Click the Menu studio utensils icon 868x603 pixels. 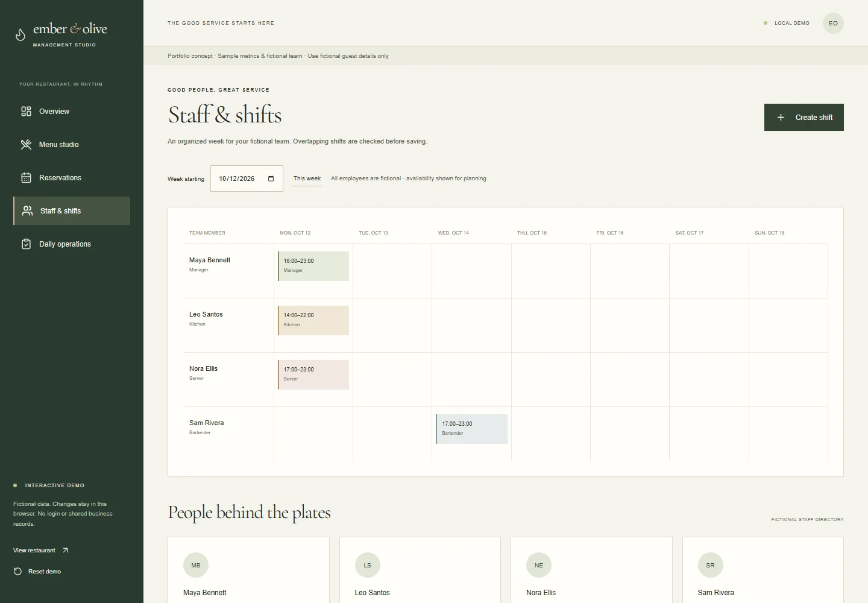click(26, 145)
